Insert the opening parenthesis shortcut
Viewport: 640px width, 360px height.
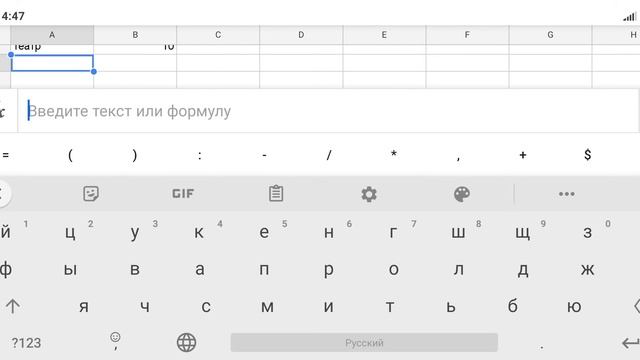tap(70, 155)
